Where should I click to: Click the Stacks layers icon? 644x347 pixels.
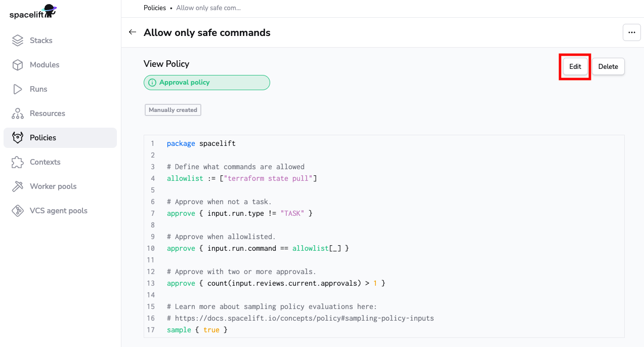[x=18, y=41]
